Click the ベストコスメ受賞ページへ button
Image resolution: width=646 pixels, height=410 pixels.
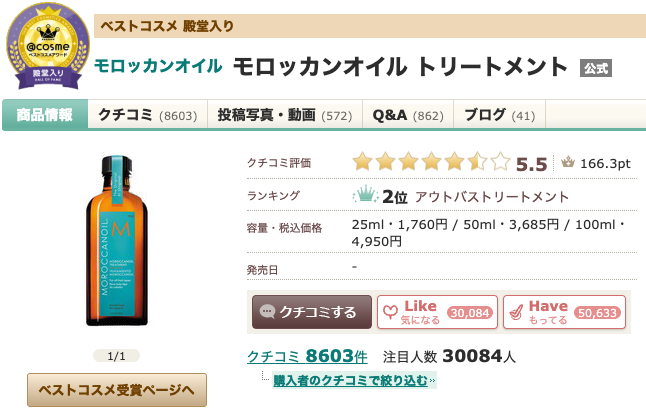click(116, 388)
